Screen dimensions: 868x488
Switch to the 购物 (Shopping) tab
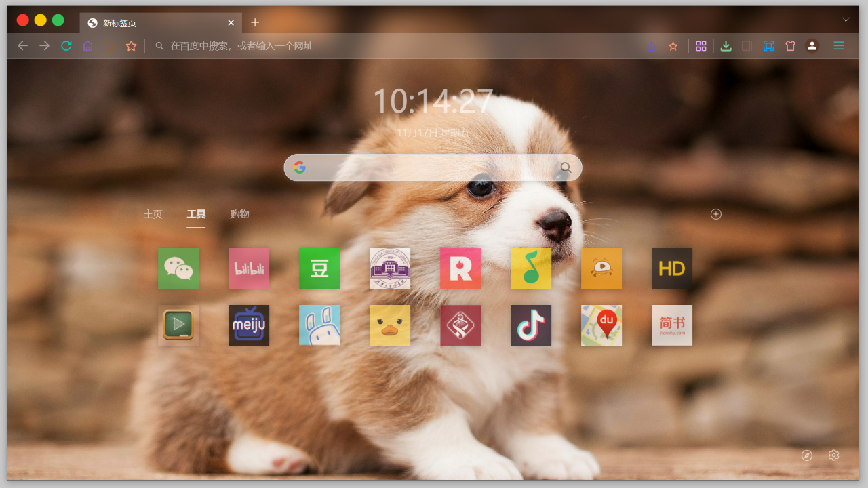coord(239,213)
